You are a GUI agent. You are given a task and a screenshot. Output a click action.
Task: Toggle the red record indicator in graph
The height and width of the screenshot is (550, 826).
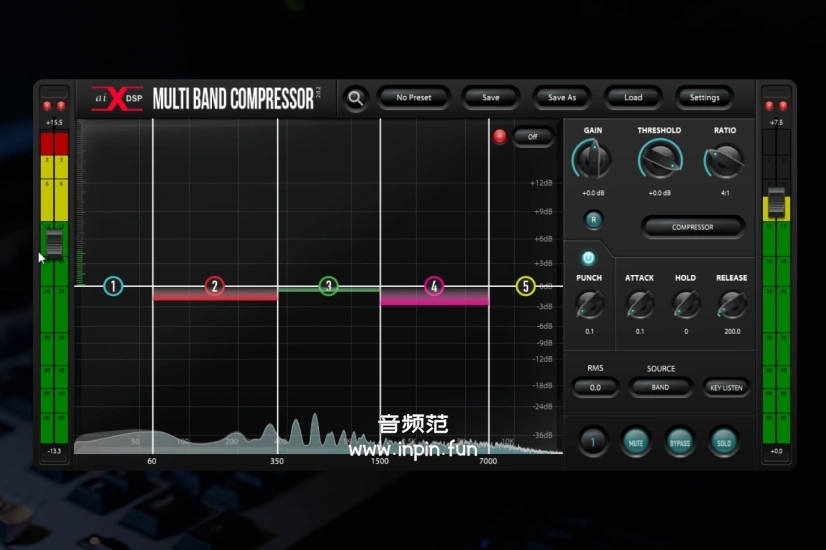pos(499,136)
